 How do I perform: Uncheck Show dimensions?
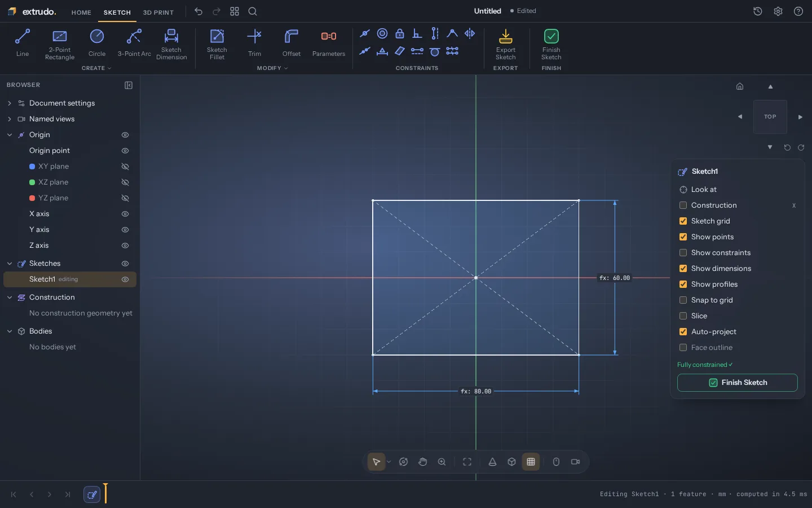pyautogui.click(x=683, y=269)
